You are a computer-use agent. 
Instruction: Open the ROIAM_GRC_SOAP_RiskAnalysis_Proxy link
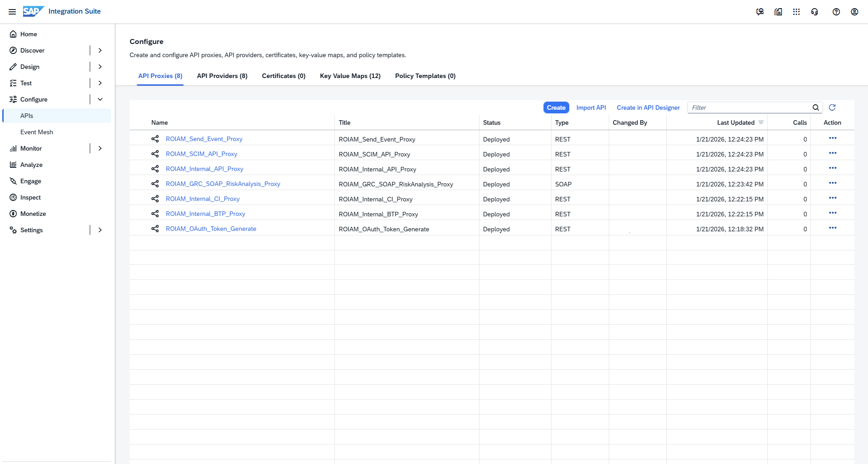223,184
